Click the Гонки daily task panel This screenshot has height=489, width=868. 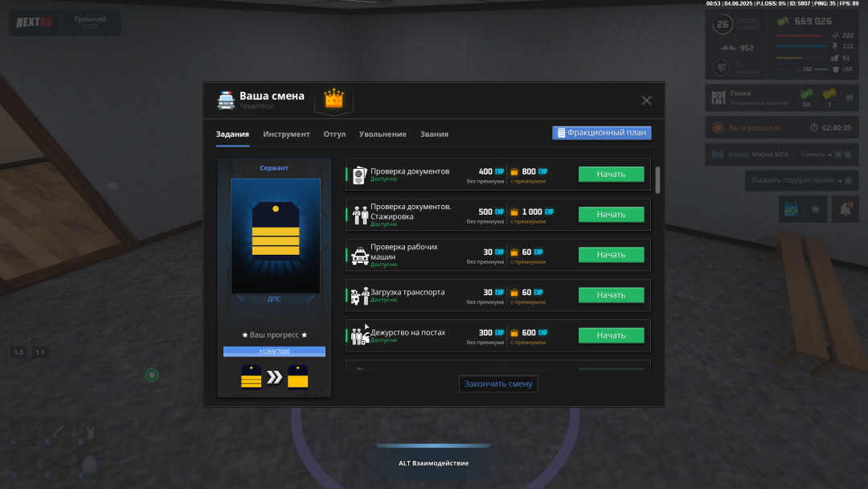click(x=782, y=97)
